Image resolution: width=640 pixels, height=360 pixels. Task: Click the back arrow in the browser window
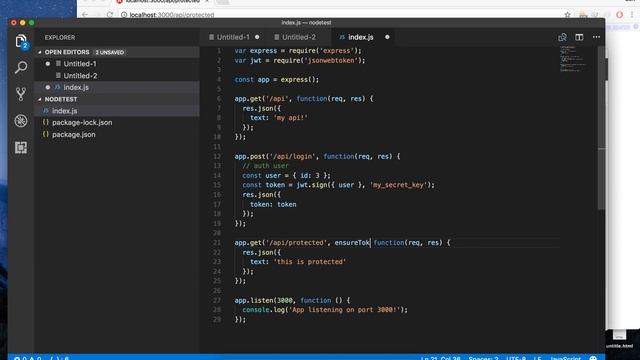pyautogui.click(x=85, y=15)
